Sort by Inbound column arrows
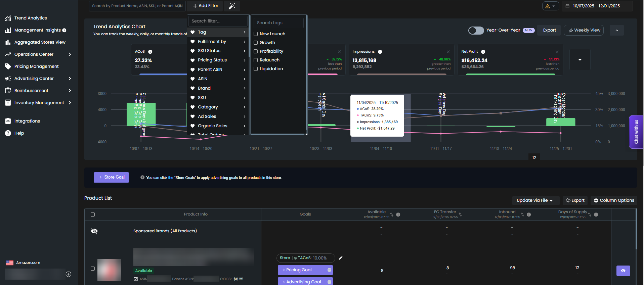The image size is (644, 285). (522, 215)
